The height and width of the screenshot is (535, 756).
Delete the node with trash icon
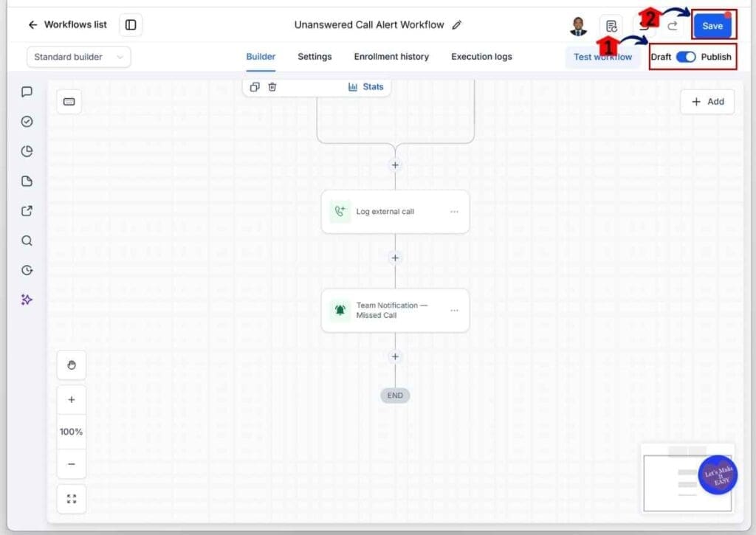[x=272, y=87]
